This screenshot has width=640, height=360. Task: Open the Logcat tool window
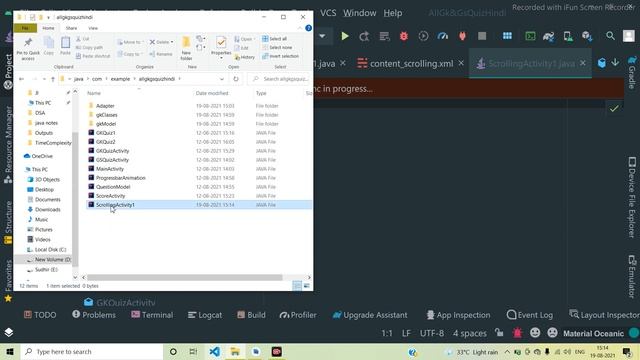tap(205, 315)
